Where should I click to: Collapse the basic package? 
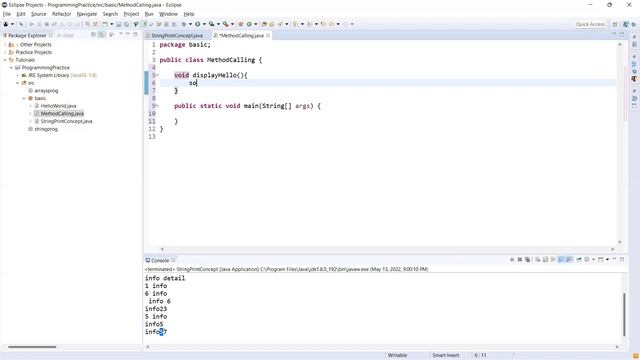pos(24,98)
